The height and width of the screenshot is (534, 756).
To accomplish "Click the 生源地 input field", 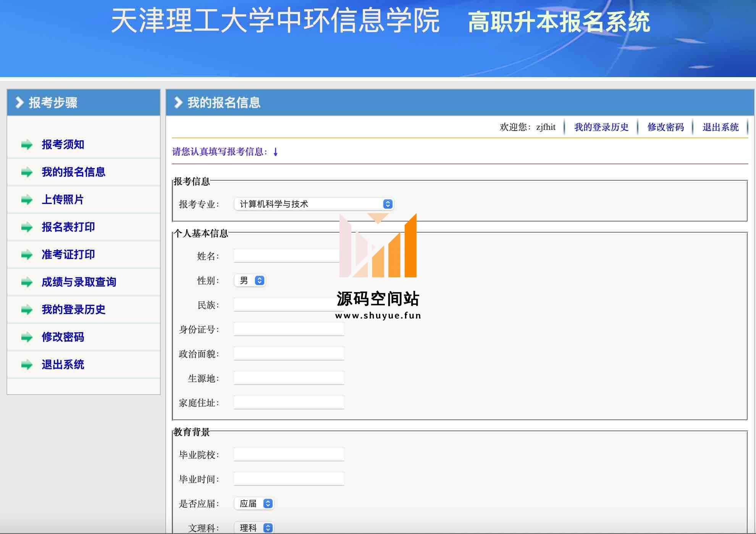I will point(289,378).
